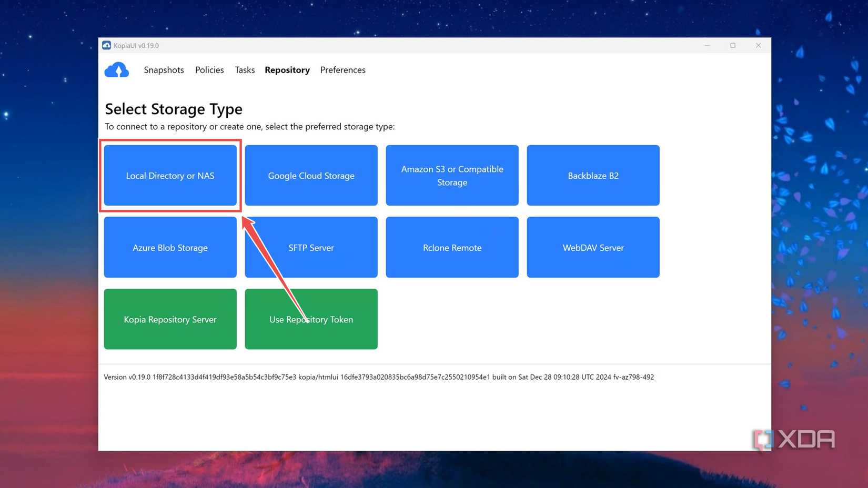This screenshot has width=868, height=488.
Task: Click the Kopia cloud logo icon
Action: pyautogui.click(x=116, y=70)
